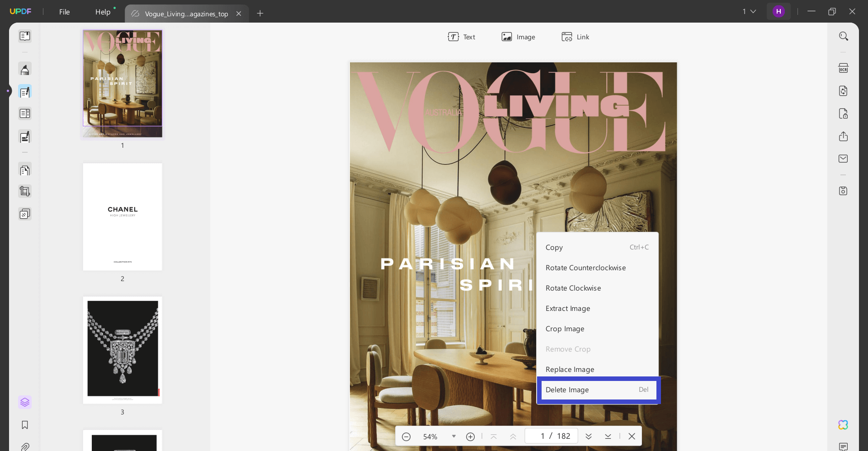Open the crop pages tool
The image size is (868, 451).
click(x=25, y=191)
